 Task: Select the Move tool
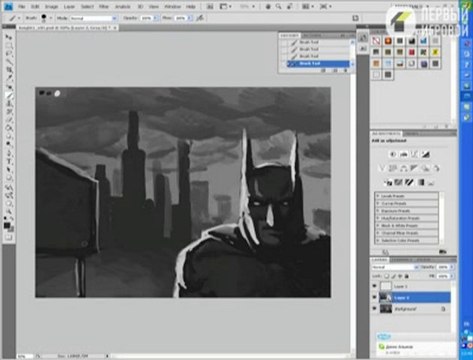[x=9, y=37]
